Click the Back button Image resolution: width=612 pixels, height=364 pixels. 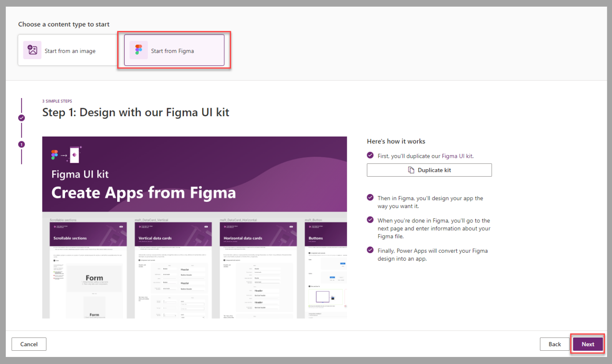coord(555,344)
